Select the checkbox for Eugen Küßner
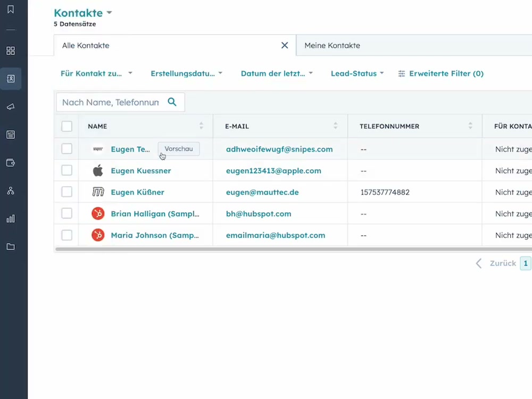Image resolution: width=532 pixels, height=399 pixels. pos(66,192)
